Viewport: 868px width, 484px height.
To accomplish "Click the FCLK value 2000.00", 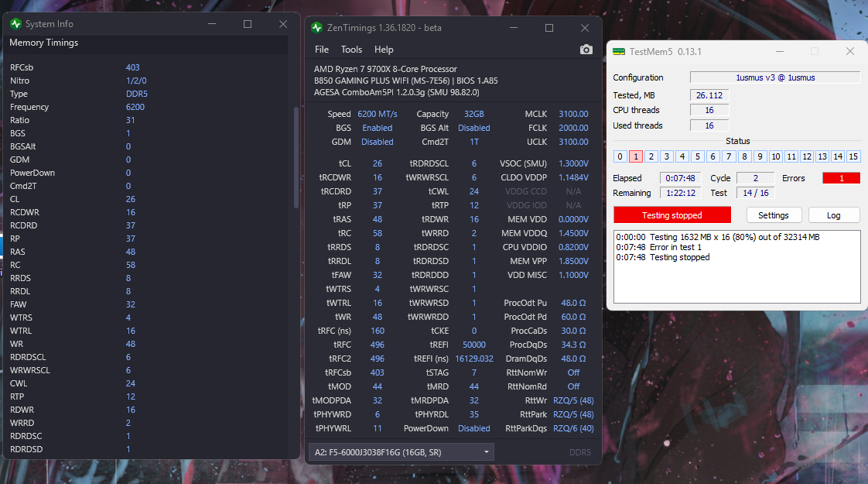I will pos(573,128).
